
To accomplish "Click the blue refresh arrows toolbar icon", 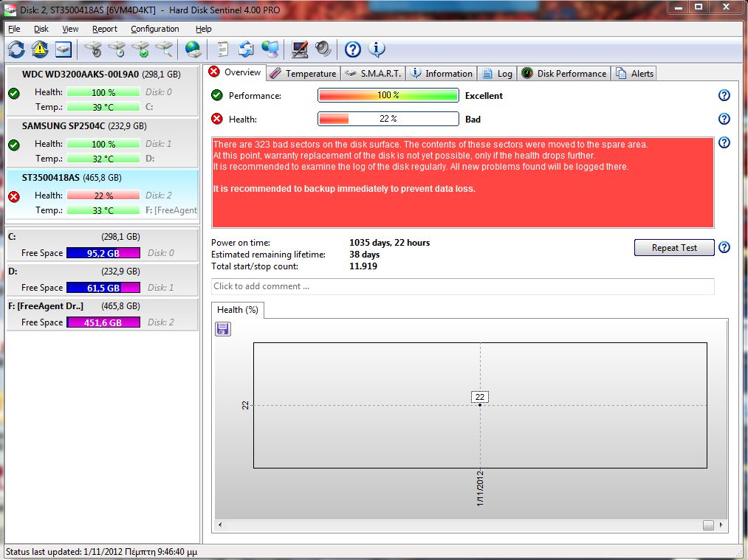I will click(x=16, y=49).
